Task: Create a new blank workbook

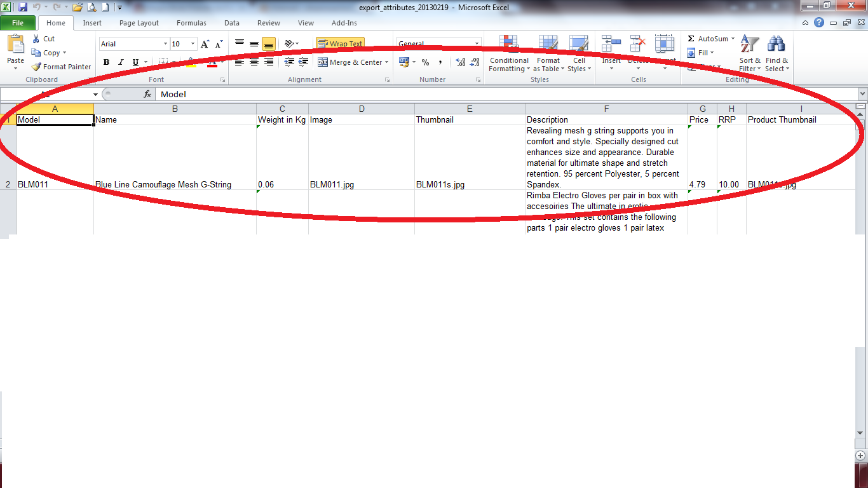Action: 105,8
